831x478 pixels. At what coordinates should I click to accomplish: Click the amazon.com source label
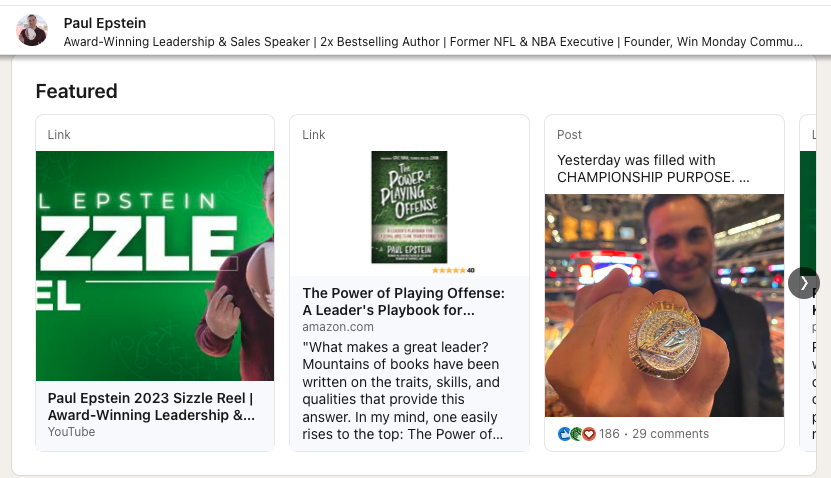tap(338, 327)
